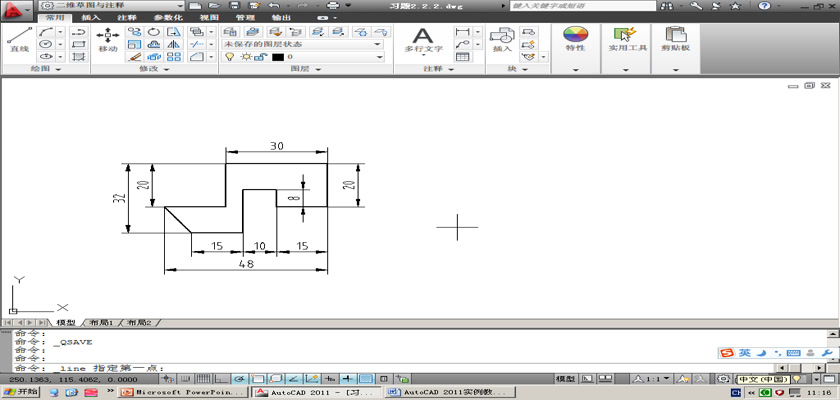This screenshot has height=400, width=840.
Task: Click the binoculars search icon
Action: [668, 5]
